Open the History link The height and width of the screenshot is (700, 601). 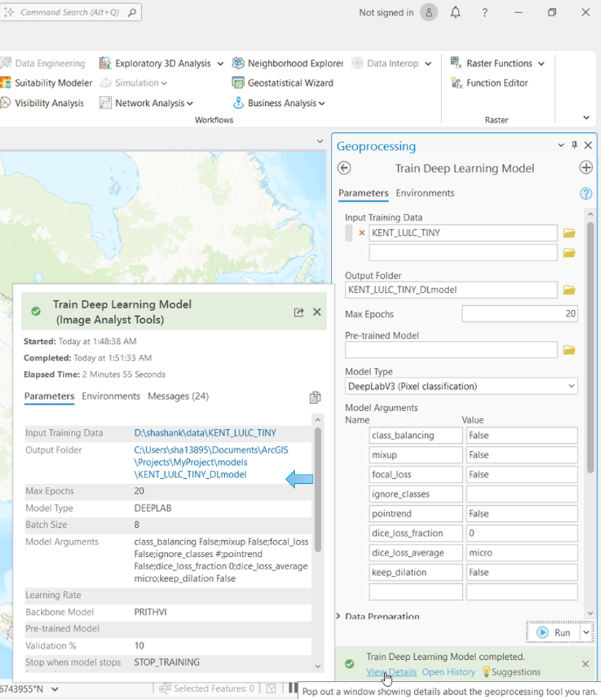pyautogui.click(x=448, y=672)
